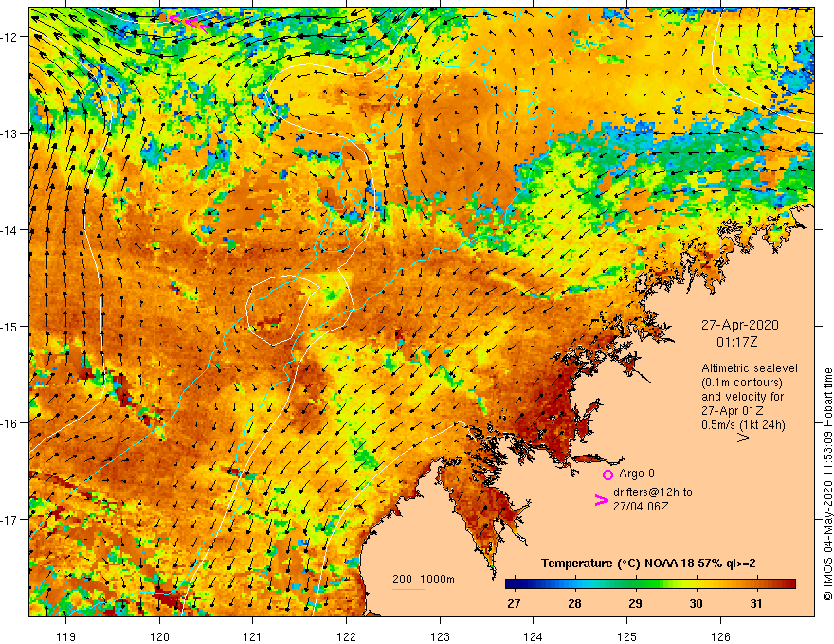Click the colorbar tick label 29
Screen dimensions: 834x644
click(635, 603)
